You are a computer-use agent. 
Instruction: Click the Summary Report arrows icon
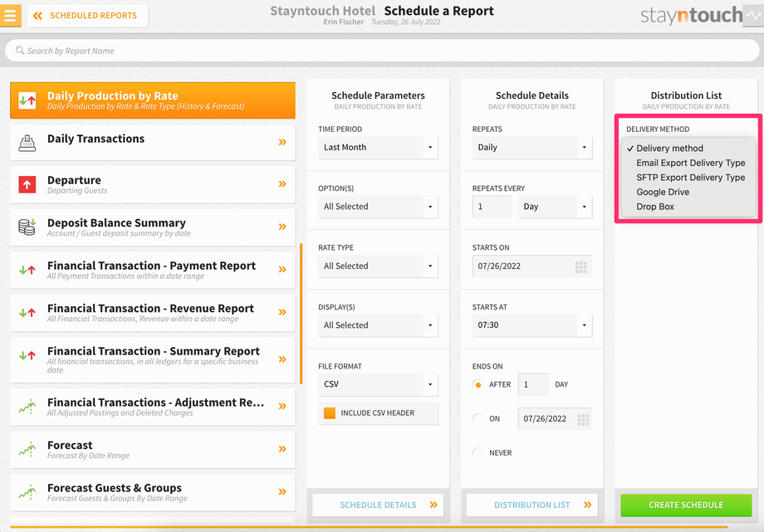click(27, 356)
